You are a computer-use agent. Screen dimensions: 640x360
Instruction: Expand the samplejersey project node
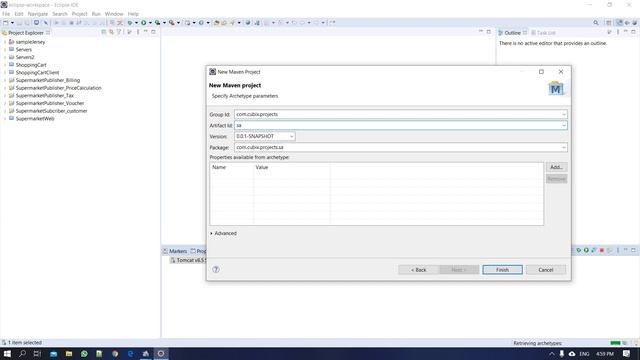[5, 42]
